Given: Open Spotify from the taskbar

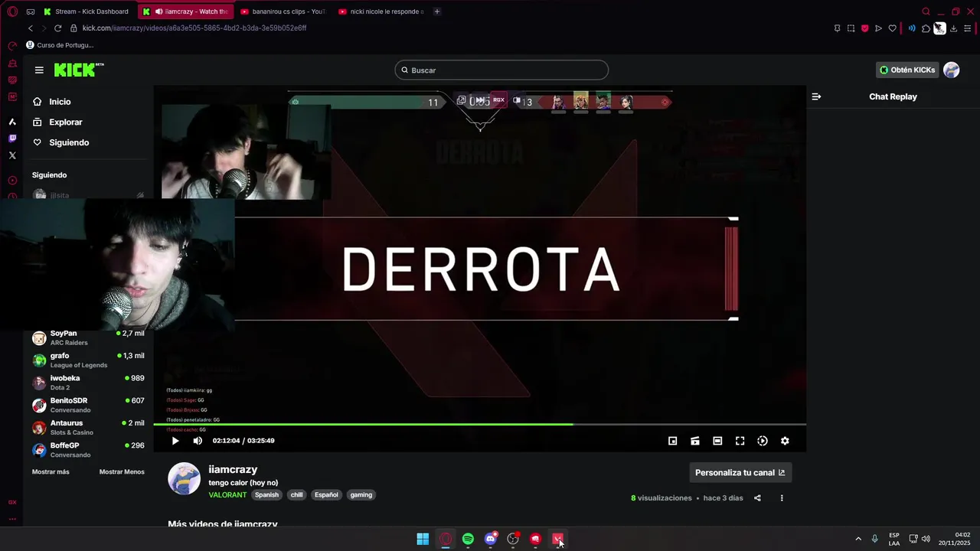Looking at the screenshot, I should point(468,539).
